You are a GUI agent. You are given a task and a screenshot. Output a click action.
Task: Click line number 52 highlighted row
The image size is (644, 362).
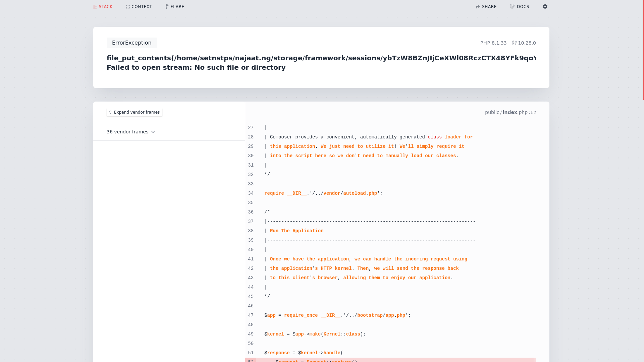pos(390,360)
